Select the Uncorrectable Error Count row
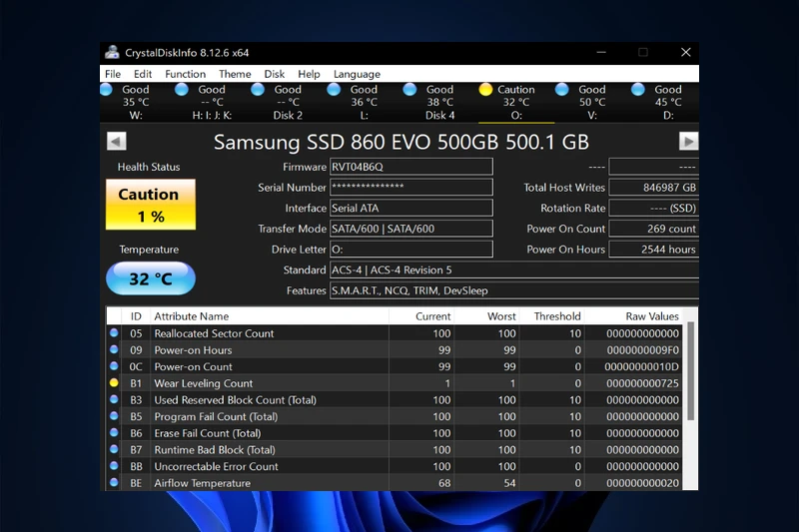The height and width of the screenshot is (532, 799). pyautogui.click(x=395, y=466)
